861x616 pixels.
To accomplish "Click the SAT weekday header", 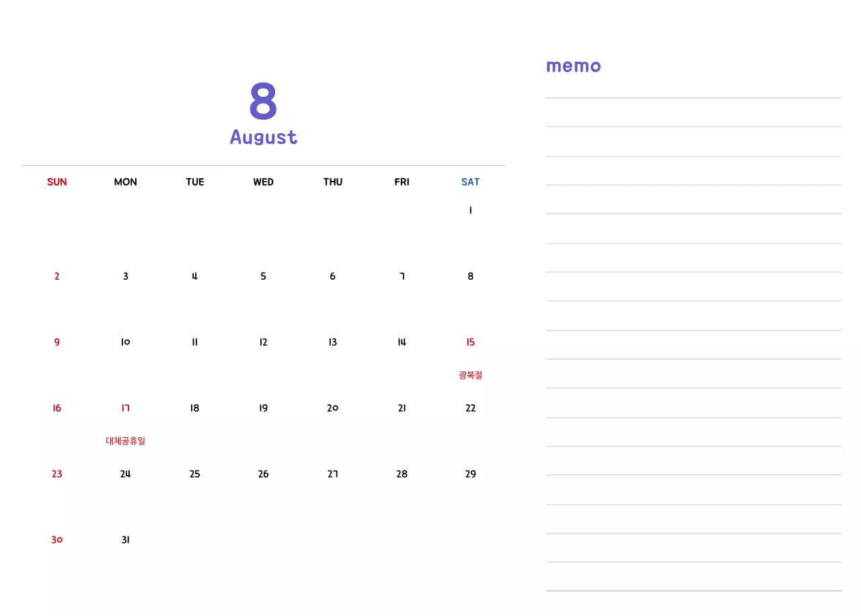I will 470,182.
